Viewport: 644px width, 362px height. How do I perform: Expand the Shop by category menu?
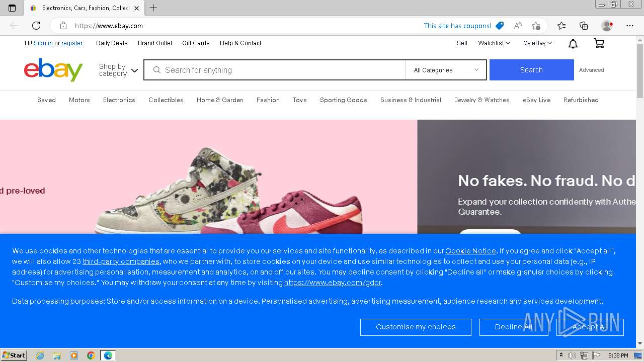(118, 70)
